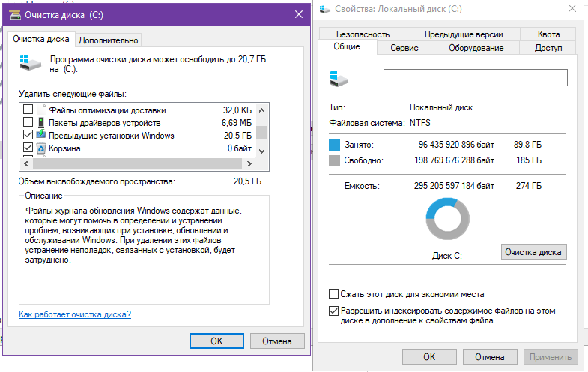Open Как работает очистка диска link
This screenshot has width=588, height=372.
click(x=75, y=314)
